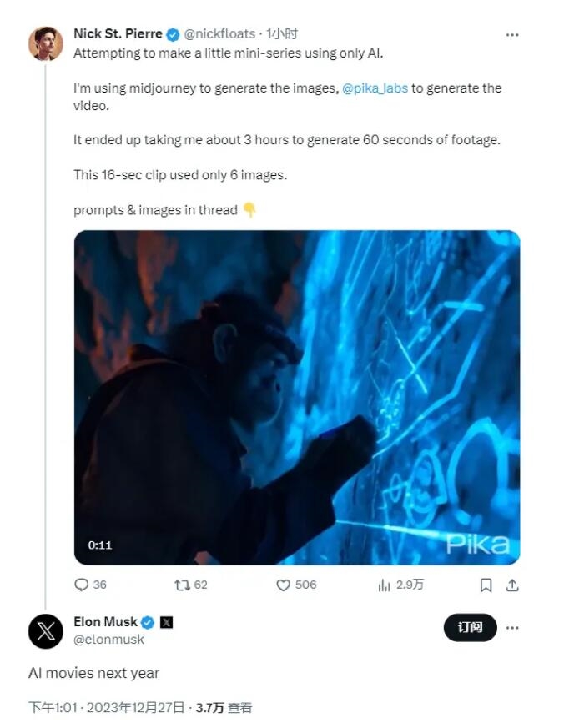
Task: Like the tweet with heart icon
Action: [284, 585]
